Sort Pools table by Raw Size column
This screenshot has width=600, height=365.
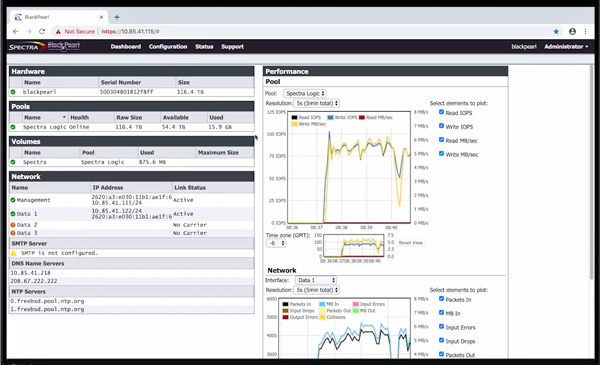pyautogui.click(x=129, y=117)
